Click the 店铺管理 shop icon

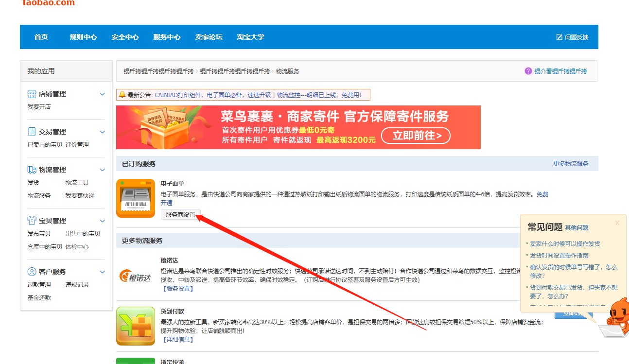click(32, 94)
